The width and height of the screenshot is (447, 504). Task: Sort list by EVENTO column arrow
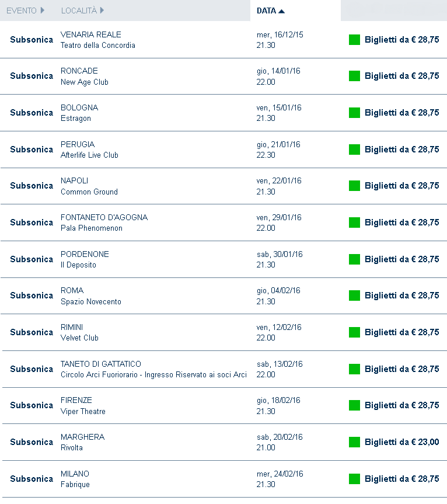tap(42, 11)
